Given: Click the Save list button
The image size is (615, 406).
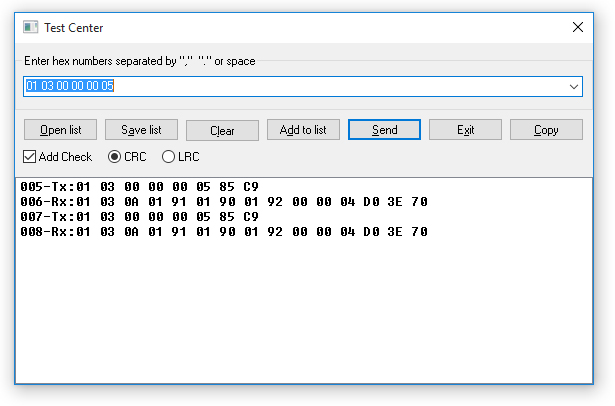Looking at the screenshot, I should point(141,130).
